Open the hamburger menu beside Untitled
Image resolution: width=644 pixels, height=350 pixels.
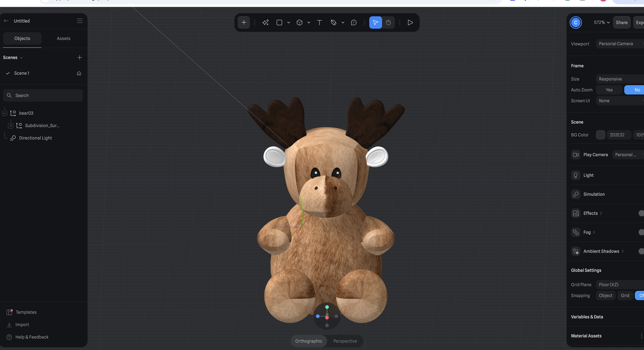80,21
